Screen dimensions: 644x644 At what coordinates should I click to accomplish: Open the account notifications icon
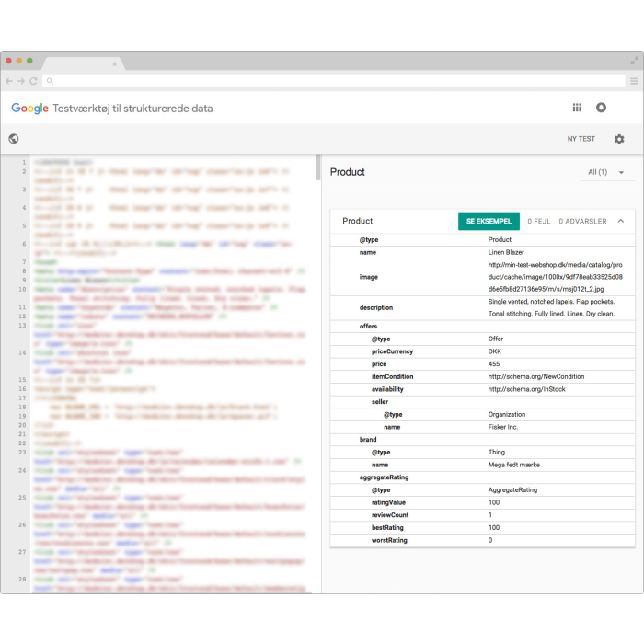601,108
